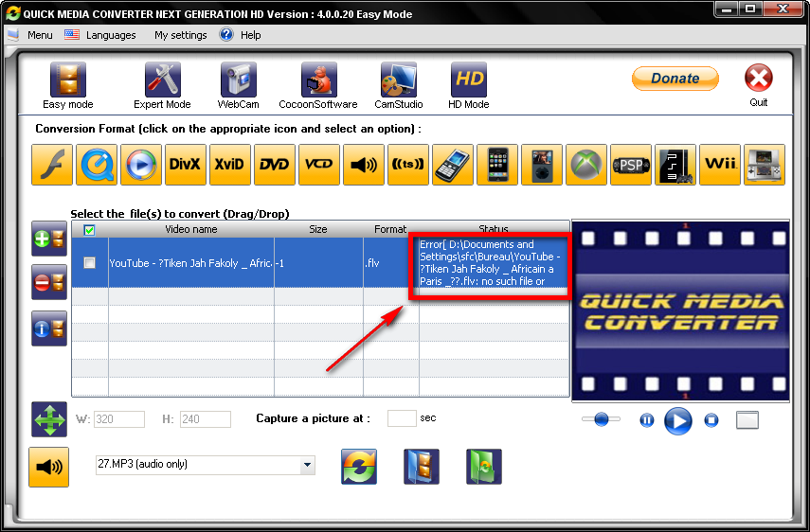
Task: Select QuickTime conversion format icon
Action: pos(97,165)
